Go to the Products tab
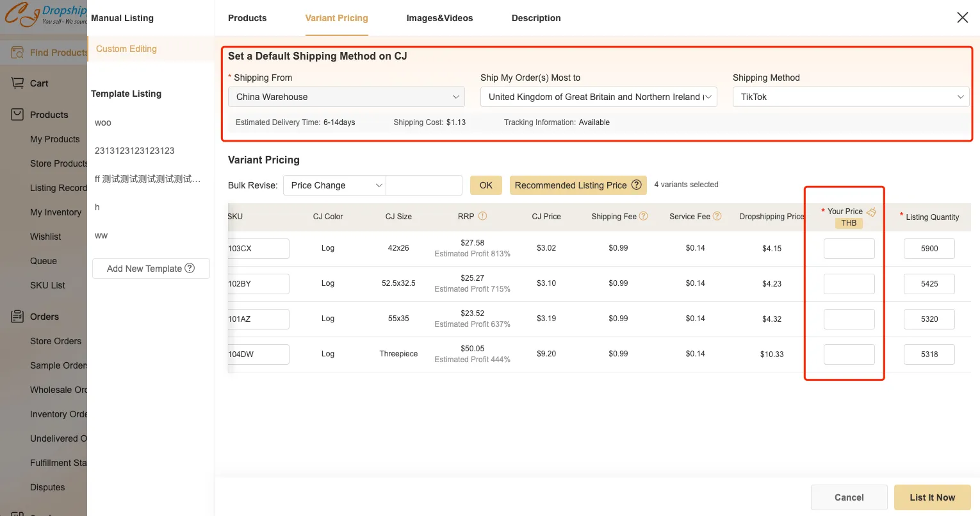This screenshot has height=516, width=980. pos(247,18)
